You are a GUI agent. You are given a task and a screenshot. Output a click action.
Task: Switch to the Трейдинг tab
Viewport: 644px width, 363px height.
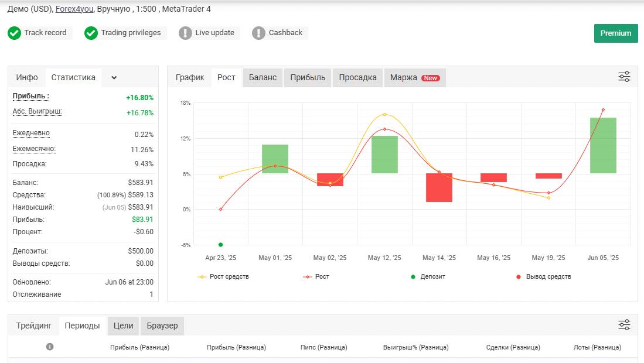[x=33, y=326]
